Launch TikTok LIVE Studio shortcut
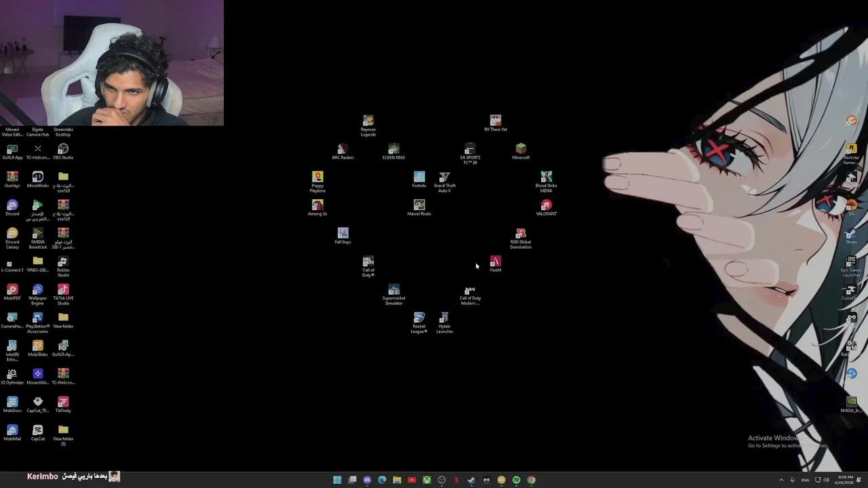Viewport: 868px width, 488px height. tap(63, 295)
